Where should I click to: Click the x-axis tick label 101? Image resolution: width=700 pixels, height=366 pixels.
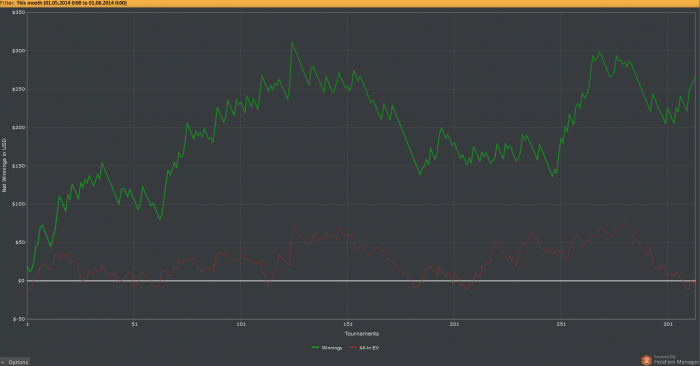point(241,324)
